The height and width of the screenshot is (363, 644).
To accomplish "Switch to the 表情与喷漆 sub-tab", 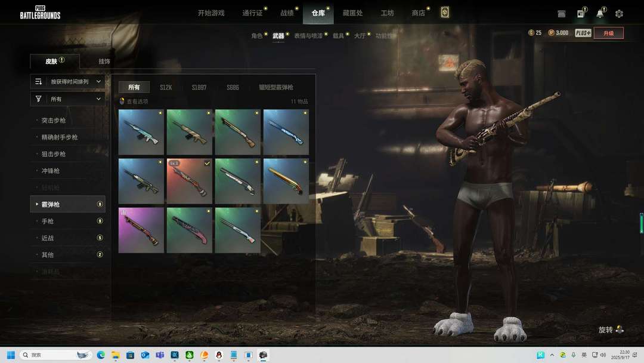I will point(308,36).
